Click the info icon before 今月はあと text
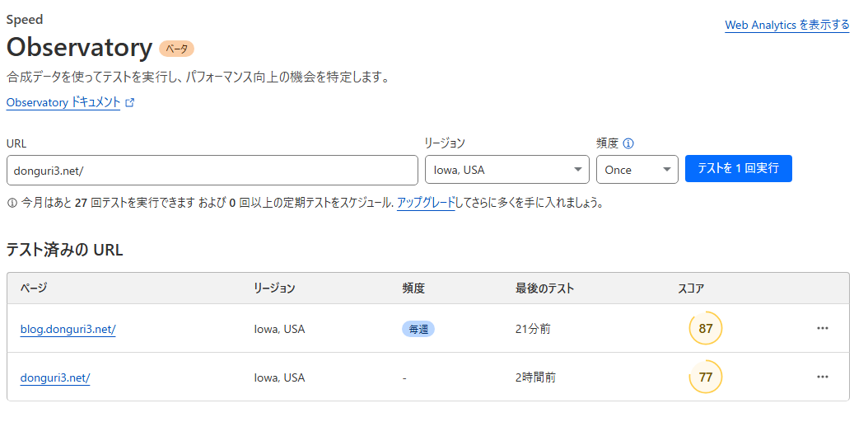 click(12, 204)
